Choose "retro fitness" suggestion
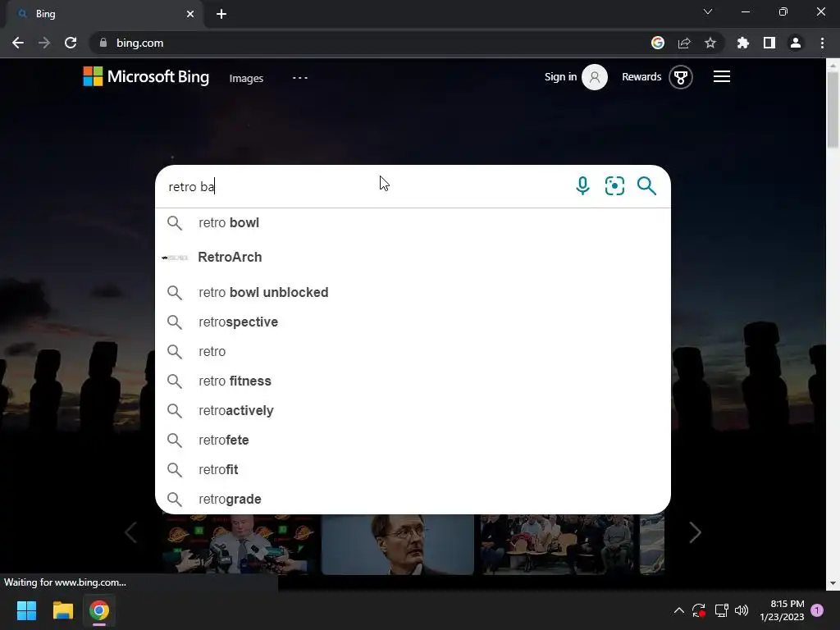Image resolution: width=840 pixels, height=630 pixels. click(x=413, y=381)
